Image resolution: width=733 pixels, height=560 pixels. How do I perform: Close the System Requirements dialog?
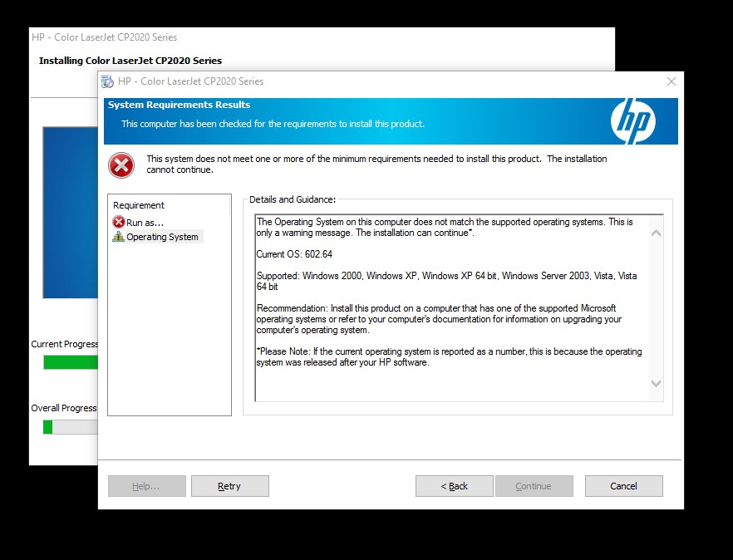pos(672,81)
